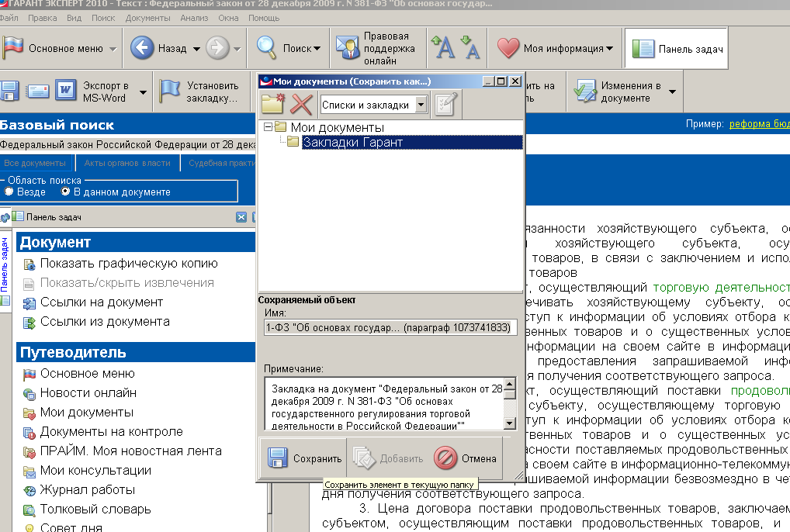Collapse Мои документы tree node
790x532 pixels.
(268, 127)
